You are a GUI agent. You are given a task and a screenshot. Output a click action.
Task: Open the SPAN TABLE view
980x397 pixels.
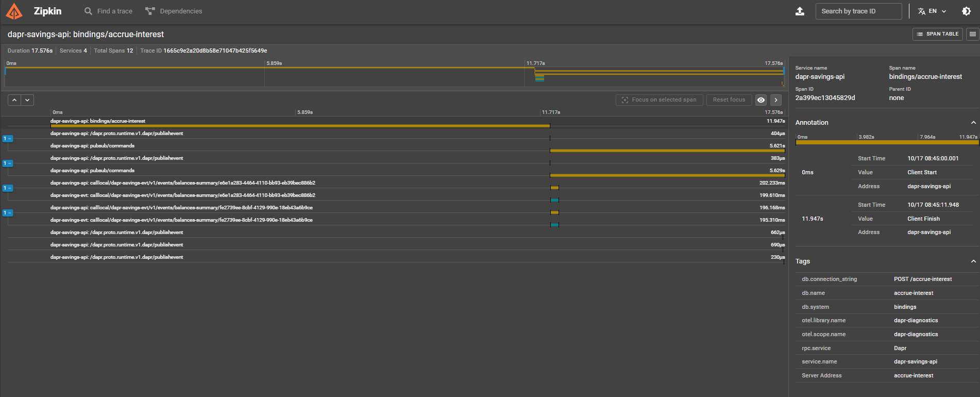tap(937, 34)
